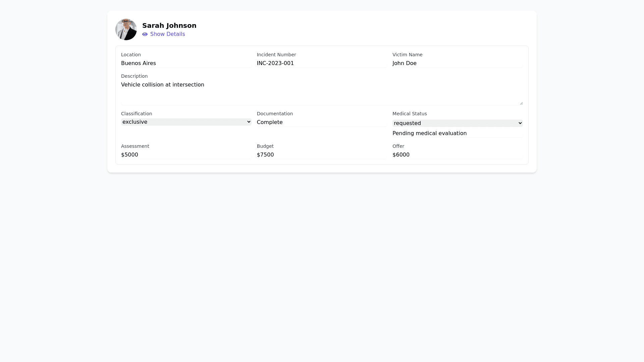Click the Victim Name field John Doe

click(457, 63)
